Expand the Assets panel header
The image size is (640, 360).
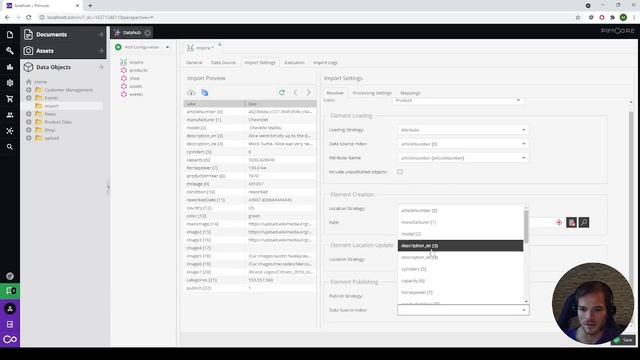63,51
